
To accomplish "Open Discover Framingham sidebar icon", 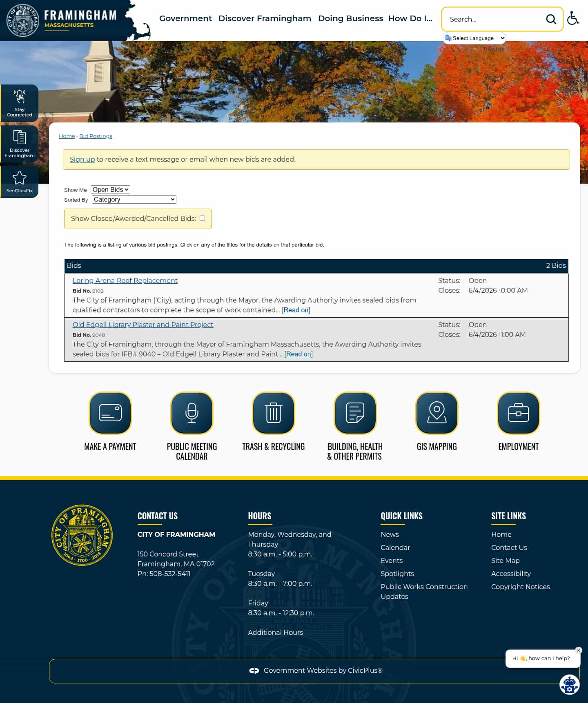I will [19, 144].
